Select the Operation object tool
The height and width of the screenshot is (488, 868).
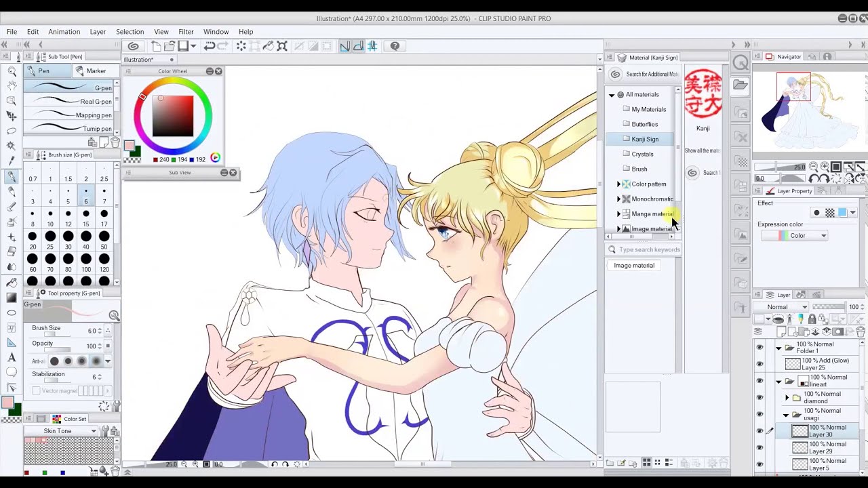point(12,101)
